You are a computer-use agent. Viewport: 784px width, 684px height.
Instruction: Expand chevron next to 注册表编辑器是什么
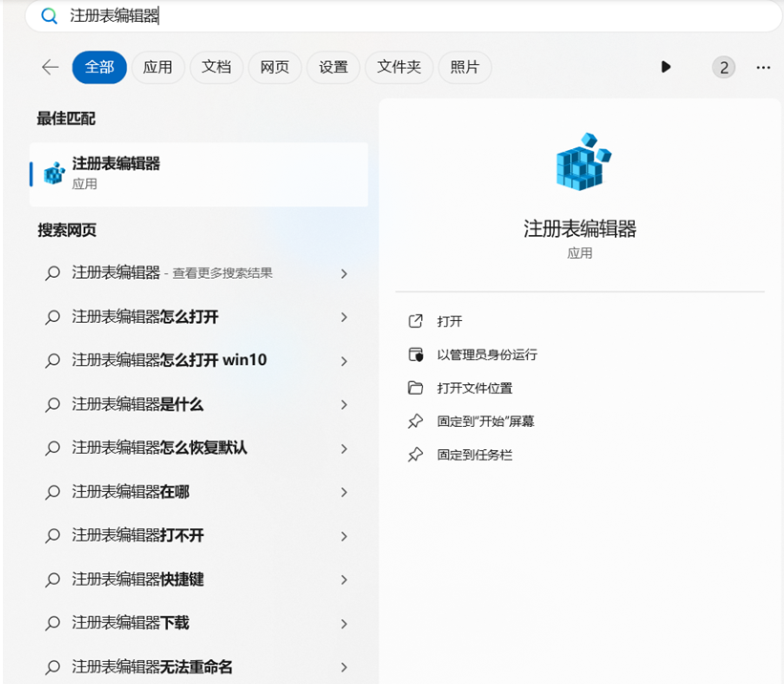(344, 405)
